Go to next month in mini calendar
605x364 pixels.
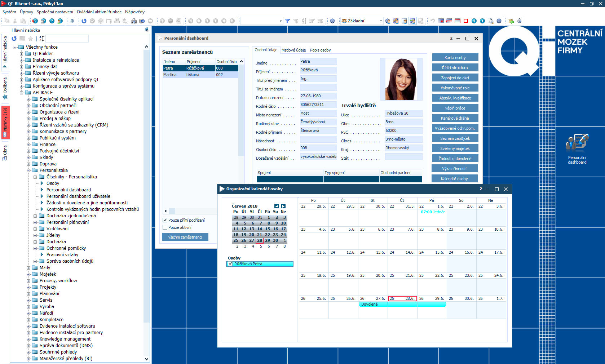tap(283, 206)
